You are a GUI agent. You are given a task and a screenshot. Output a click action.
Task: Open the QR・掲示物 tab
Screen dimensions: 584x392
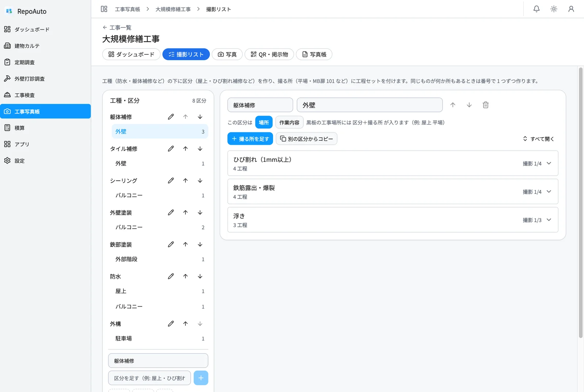click(269, 54)
